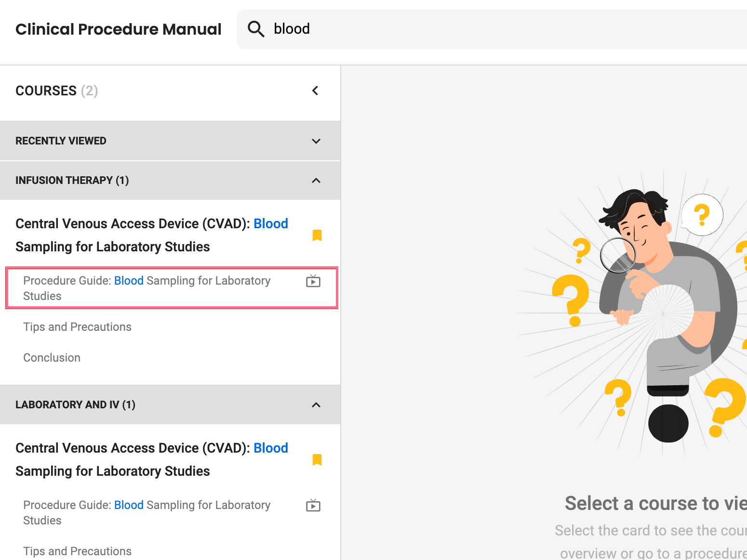Click the search field containing 'blood'
This screenshot has width=747, height=560.
point(492,29)
